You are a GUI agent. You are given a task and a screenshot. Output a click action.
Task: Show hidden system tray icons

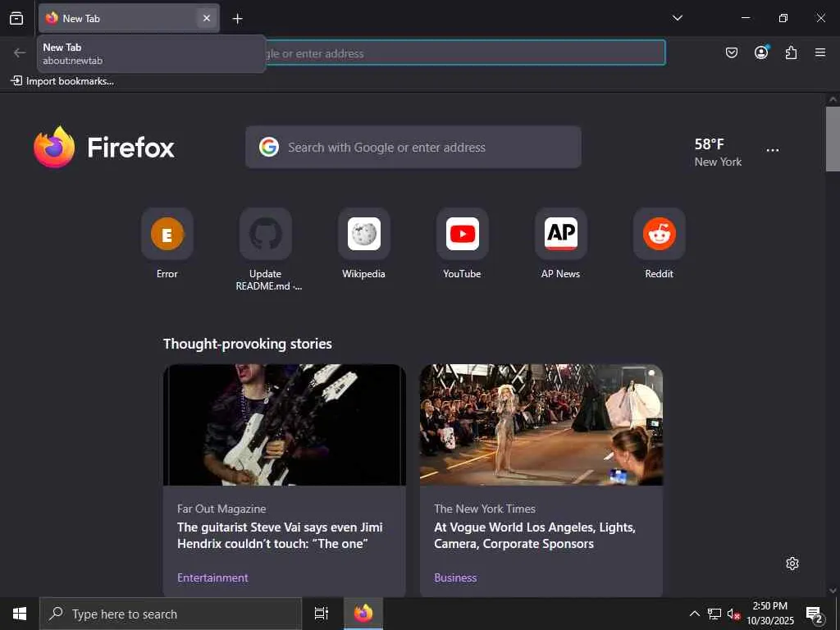click(x=694, y=614)
